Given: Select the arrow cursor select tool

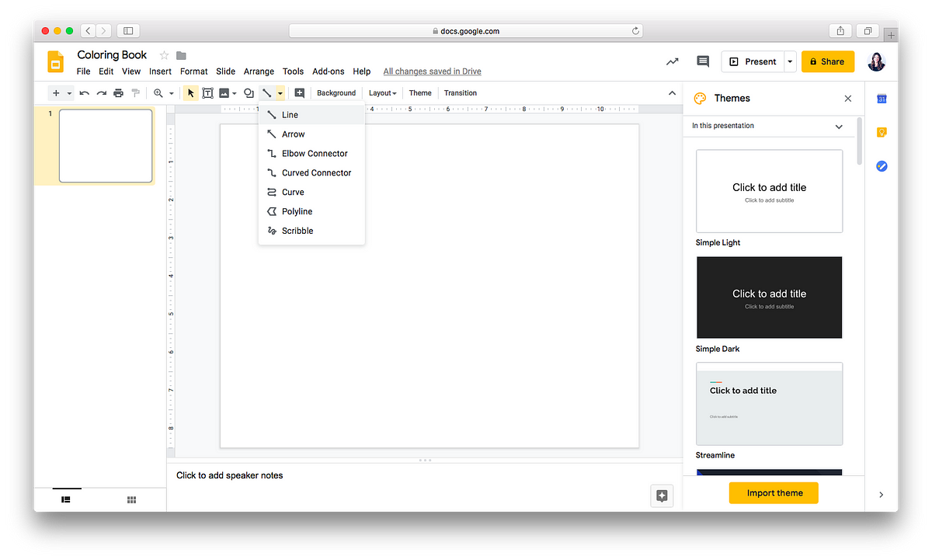Looking at the screenshot, I should 191,93.
